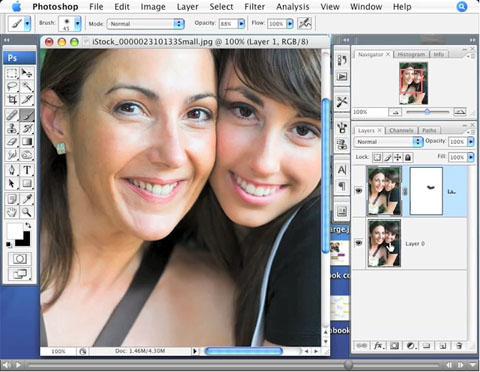The height and width of the screenshot is (372, 480).
Task: Open the document status bar arrow menu
Action: pyautogui.click(x=195, y=351)
